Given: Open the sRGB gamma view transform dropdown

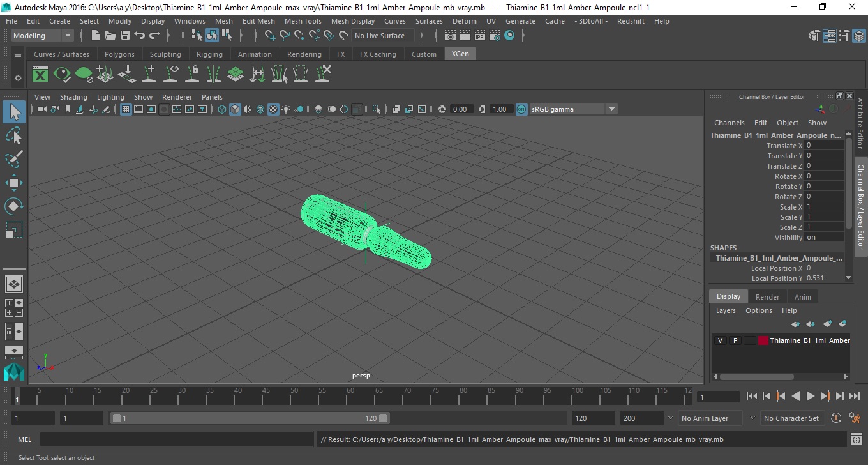Looking at the screenshot, I should tap(572, 109).
